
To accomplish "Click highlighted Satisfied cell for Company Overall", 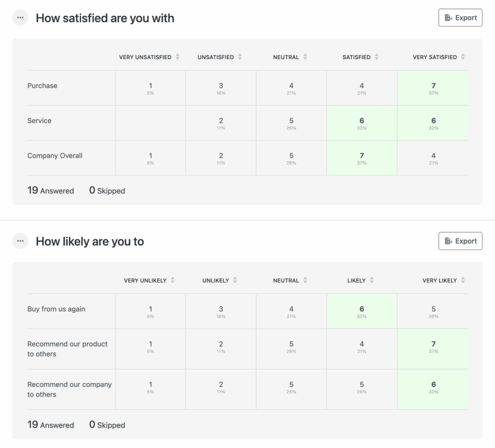I will tap(362, 158).
